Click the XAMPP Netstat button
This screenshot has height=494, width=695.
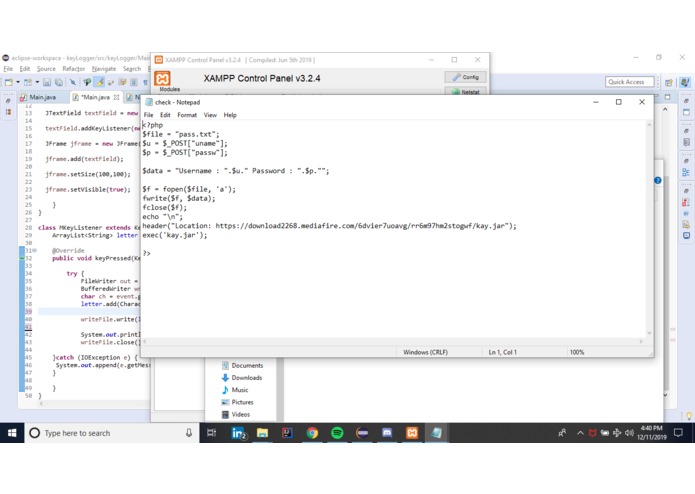[465, 92]
